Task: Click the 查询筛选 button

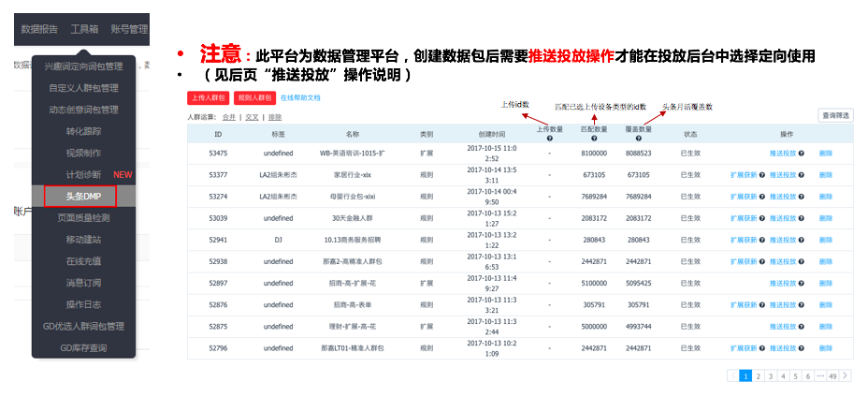Action: point(835,115)
